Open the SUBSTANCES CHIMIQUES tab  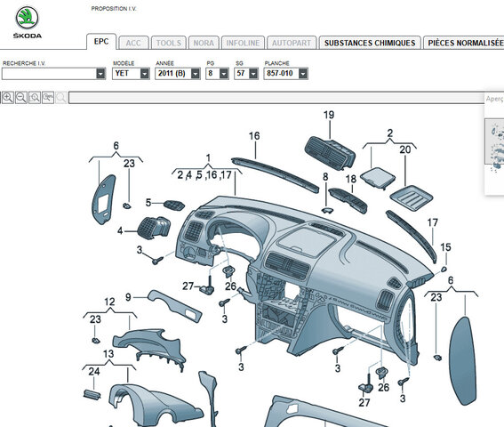(370, 43)
